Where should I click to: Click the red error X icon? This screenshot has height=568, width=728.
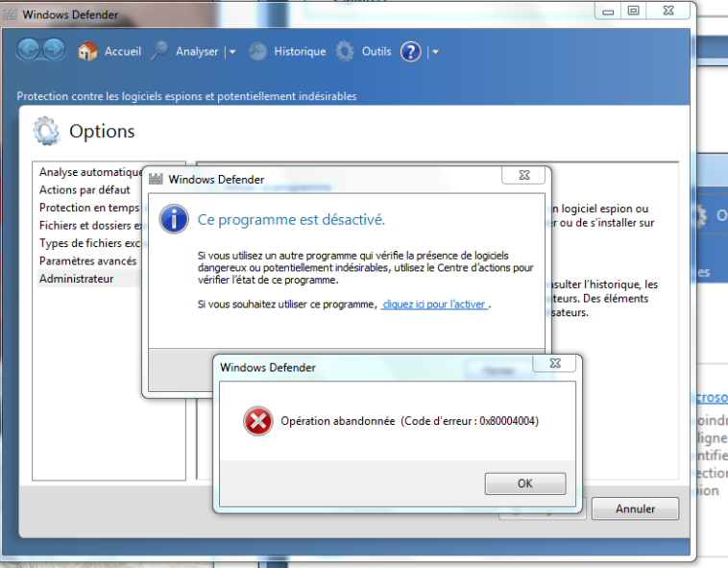pyautogui.click(x=258, y=421)
